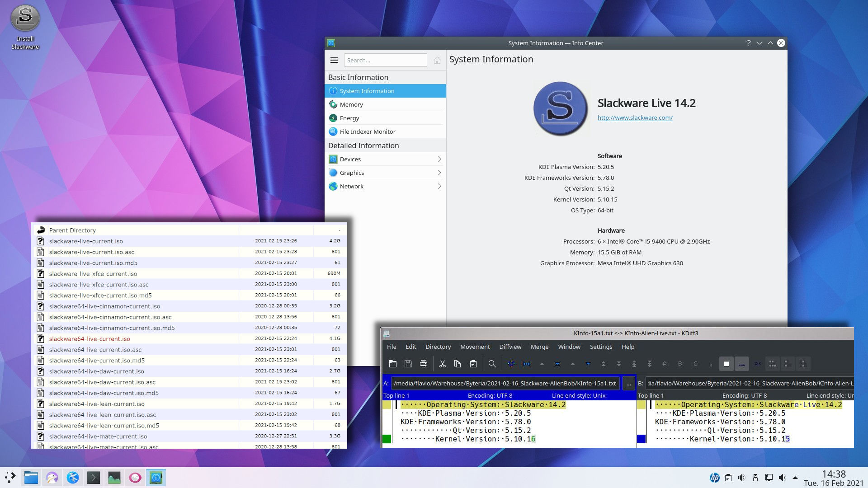Expand the Devices section in Info Center
Screen dimensions: 868x488
[x=439, y=159]
